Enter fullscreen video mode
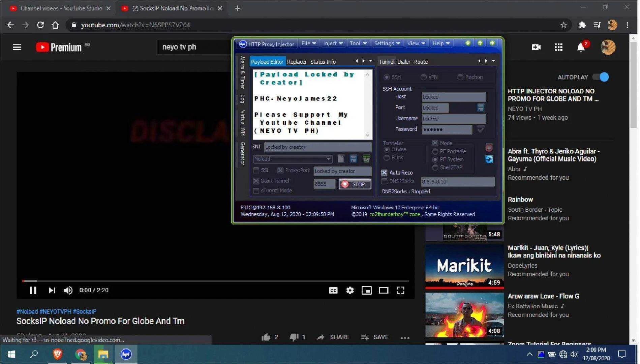This screenshot has height=364, width=640. [400, 291]
